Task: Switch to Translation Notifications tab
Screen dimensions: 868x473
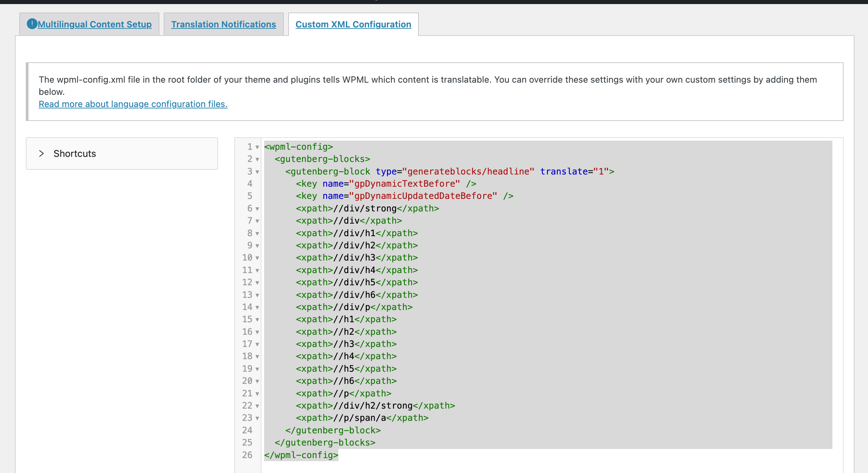Action: [x=223, y=24]
